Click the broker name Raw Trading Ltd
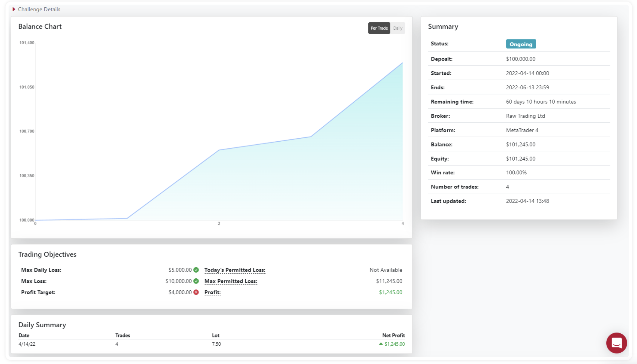The image size is (637, 364). (525, 116)
